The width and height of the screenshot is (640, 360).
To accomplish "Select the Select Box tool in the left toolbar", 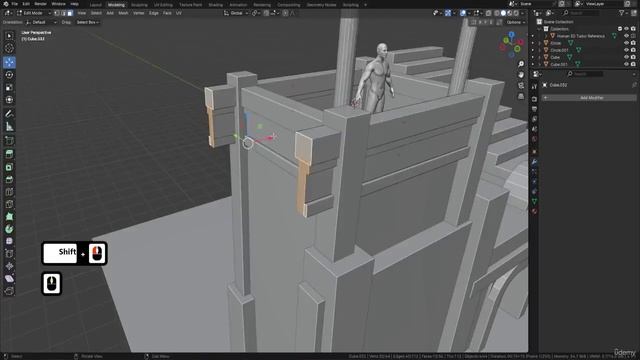I will (x=9, y=36).
